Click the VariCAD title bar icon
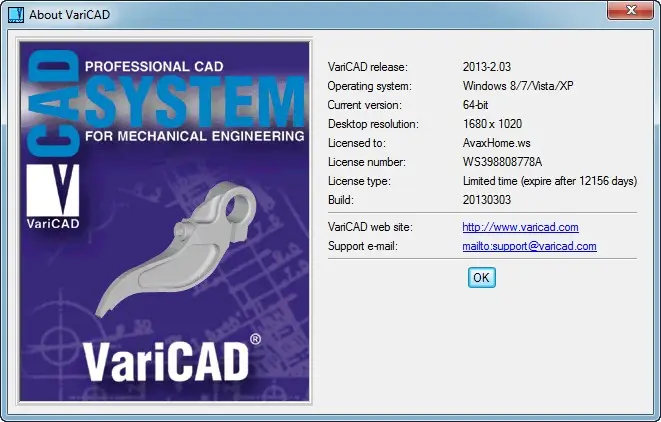This screenshot has width=661, height=422. [x=16, y=15]
